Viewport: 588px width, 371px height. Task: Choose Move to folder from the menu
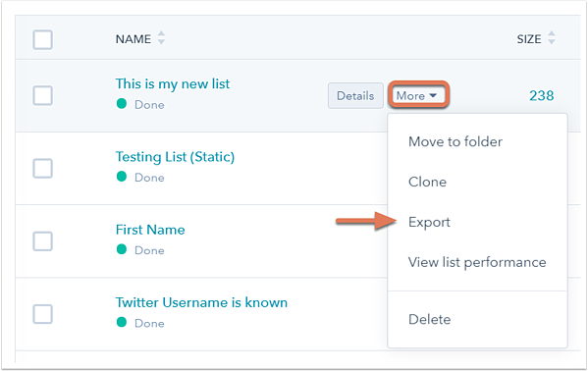pos(455,141)
